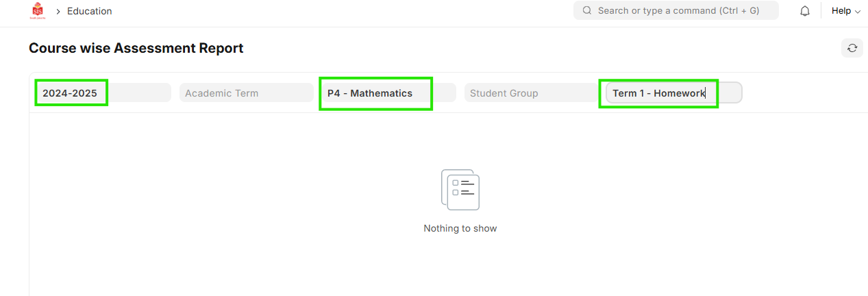Image resolution: width=868 pixels, height=296 pixels.
Task: Click the Course wise Assessment Report title
Action: coord(136,48)
